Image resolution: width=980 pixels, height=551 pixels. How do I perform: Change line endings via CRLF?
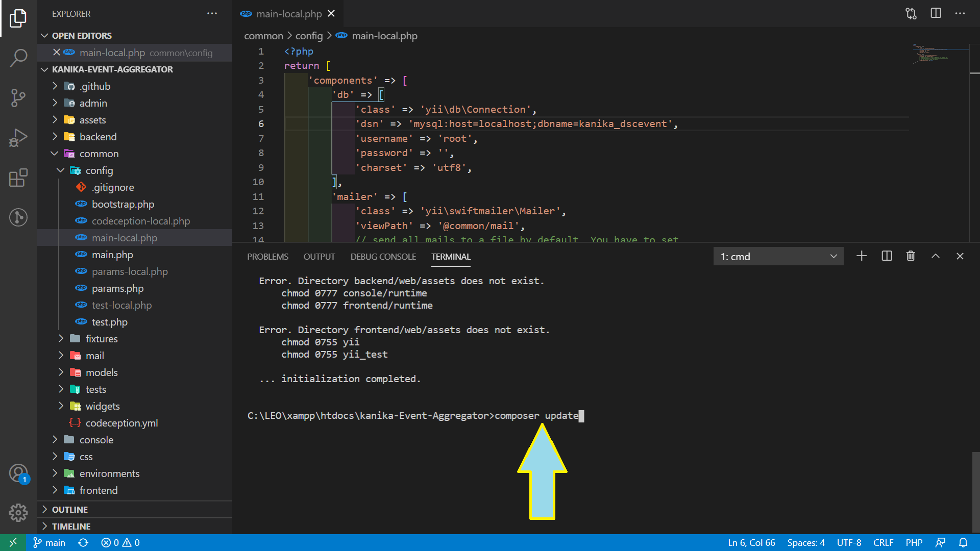[883, 543]
